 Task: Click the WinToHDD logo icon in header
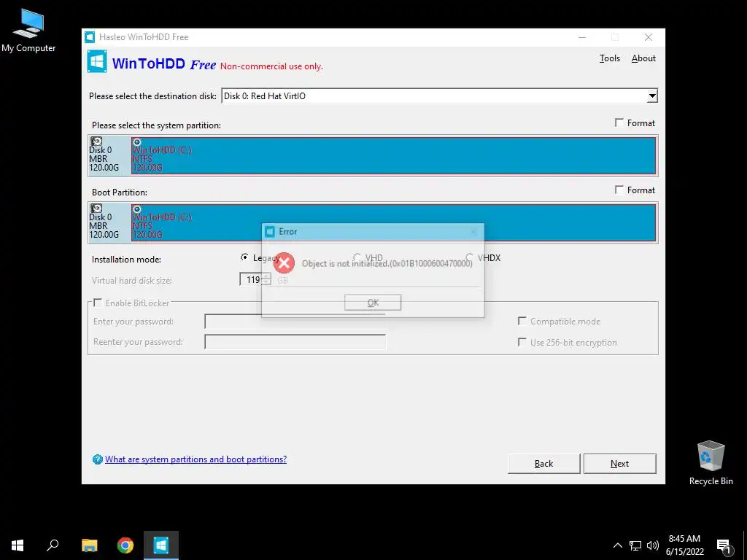pos(97,61)
